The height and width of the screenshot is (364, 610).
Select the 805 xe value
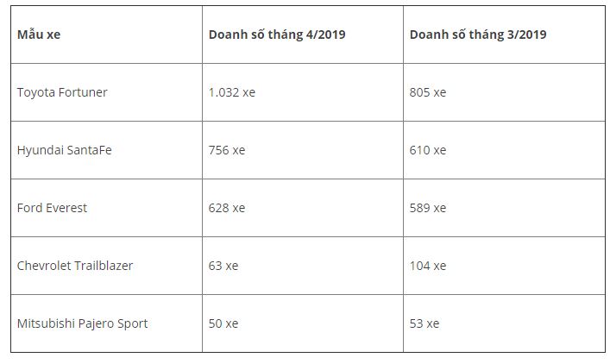click(x=428, y=92)
